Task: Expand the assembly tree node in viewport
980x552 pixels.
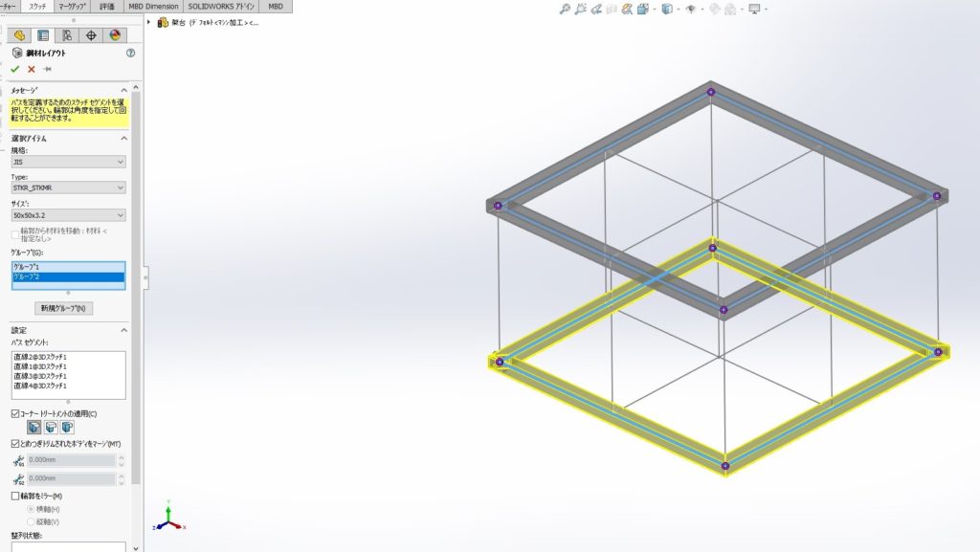Action: pyautogui.click(x=150, y=22)
